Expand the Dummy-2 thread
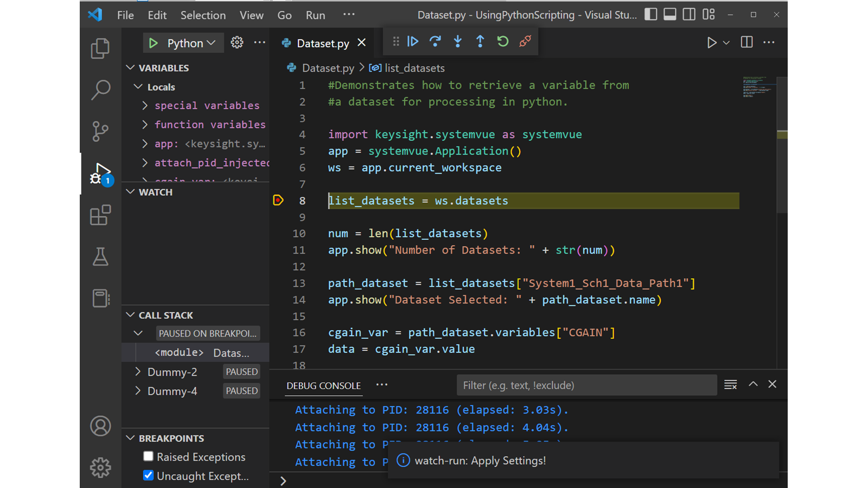 coord(138,372)
